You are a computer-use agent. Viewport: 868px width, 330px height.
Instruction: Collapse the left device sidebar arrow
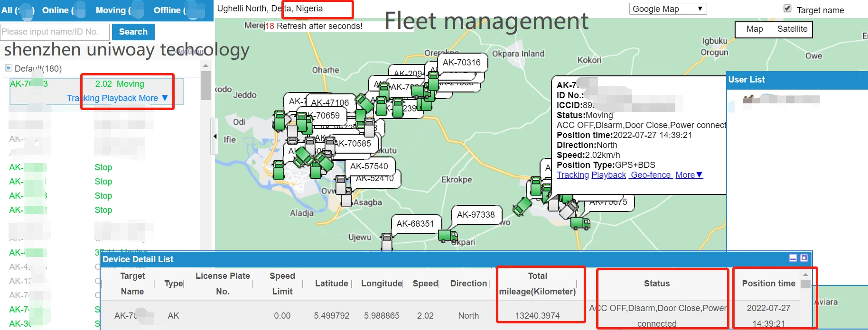click(215, 137)
